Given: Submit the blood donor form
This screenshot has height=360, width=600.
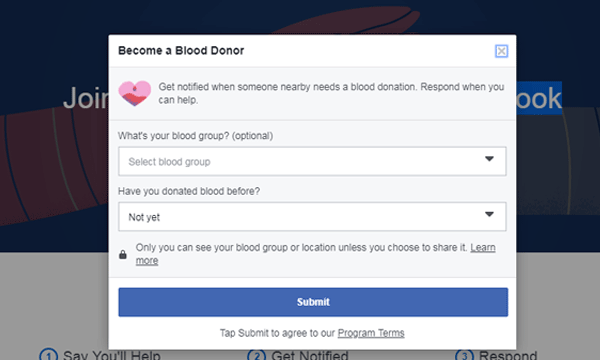Looking at the screenshot, I should click(313, 302).
